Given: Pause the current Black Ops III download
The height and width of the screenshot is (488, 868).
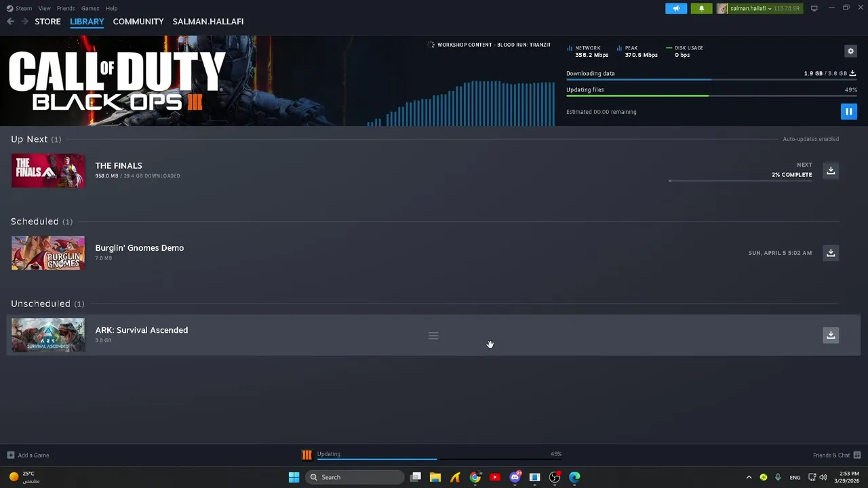Looking at the screenshot, I should point(848,112).
